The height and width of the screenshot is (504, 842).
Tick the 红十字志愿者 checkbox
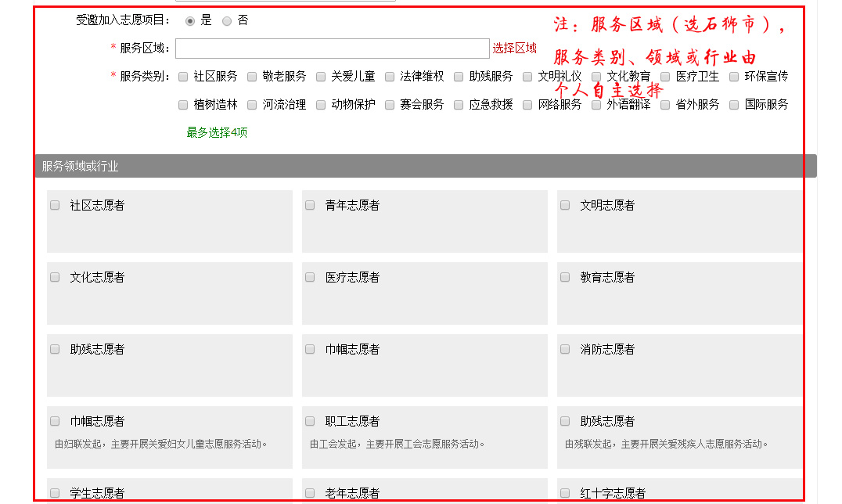coord(565,493)
